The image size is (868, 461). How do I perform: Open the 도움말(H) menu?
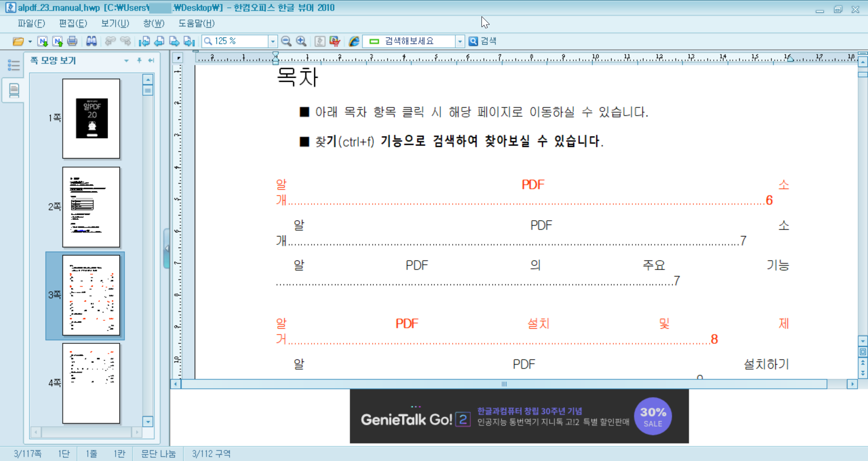(196, 23)
